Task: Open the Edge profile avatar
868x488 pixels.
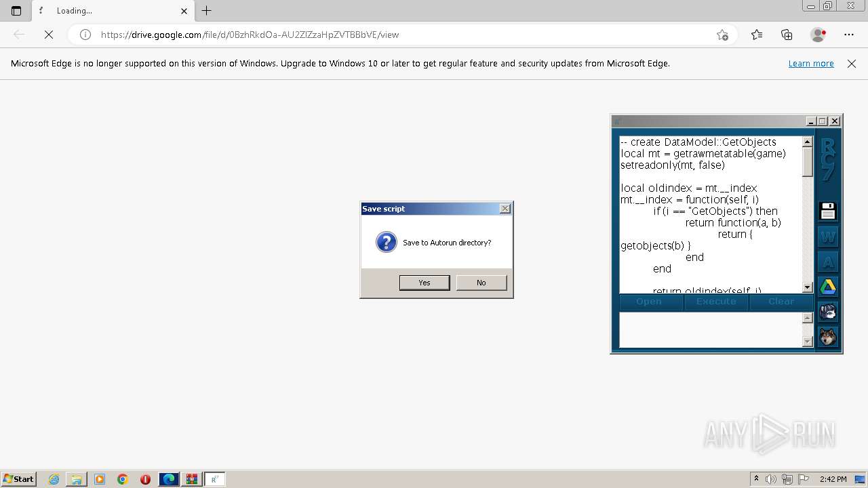Action: click(818, 35)
